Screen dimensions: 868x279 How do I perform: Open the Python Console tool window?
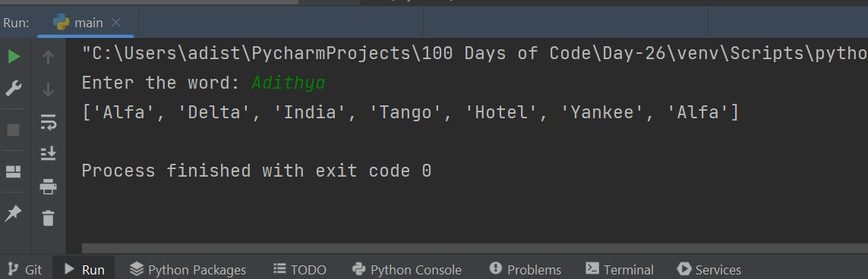coord(407,270)
